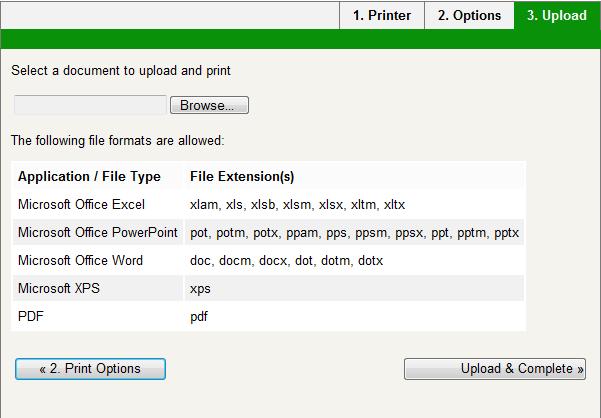Go to the 1. Printer tab
This screenshot has height=418, width=601.
click(x=382, y=15)
